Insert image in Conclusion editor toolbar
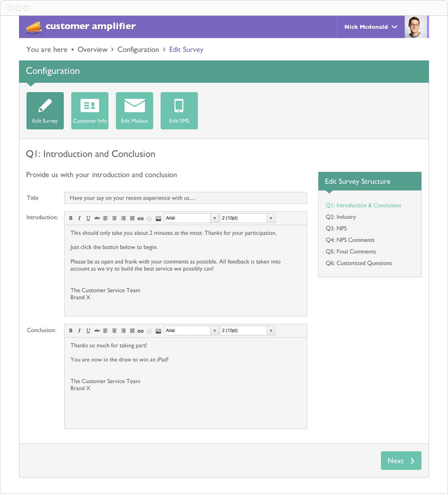 (x=158, y=331)
